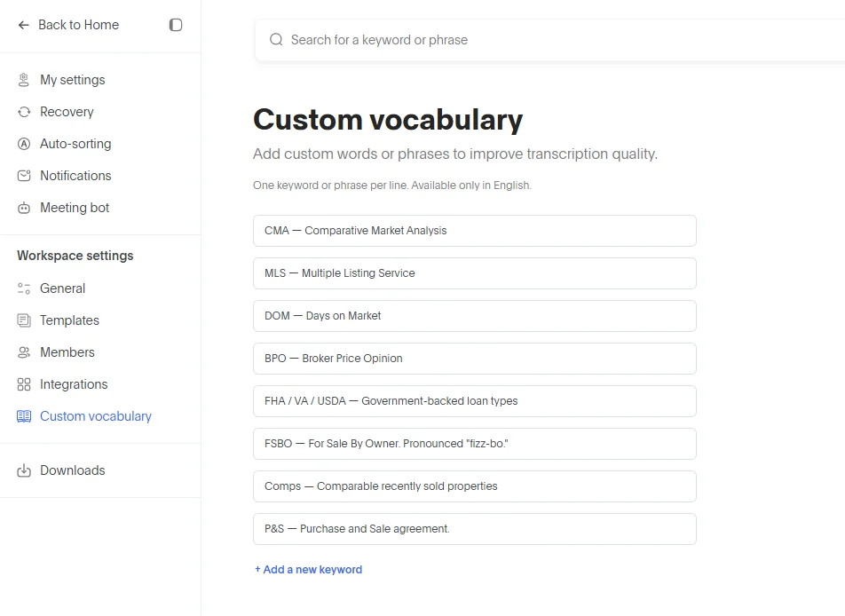845x616 pixels.
Task: Click the Integrations grid icon
Action: click(x=24, y=384)
